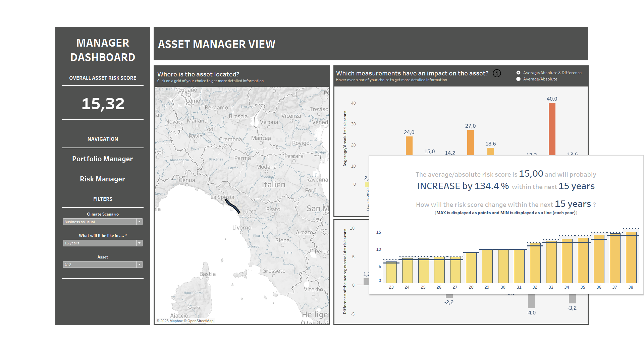Viewport: 644px width, 352px height.
Task: Click the black asset line near La Spezia
Action: click(232, 206)
